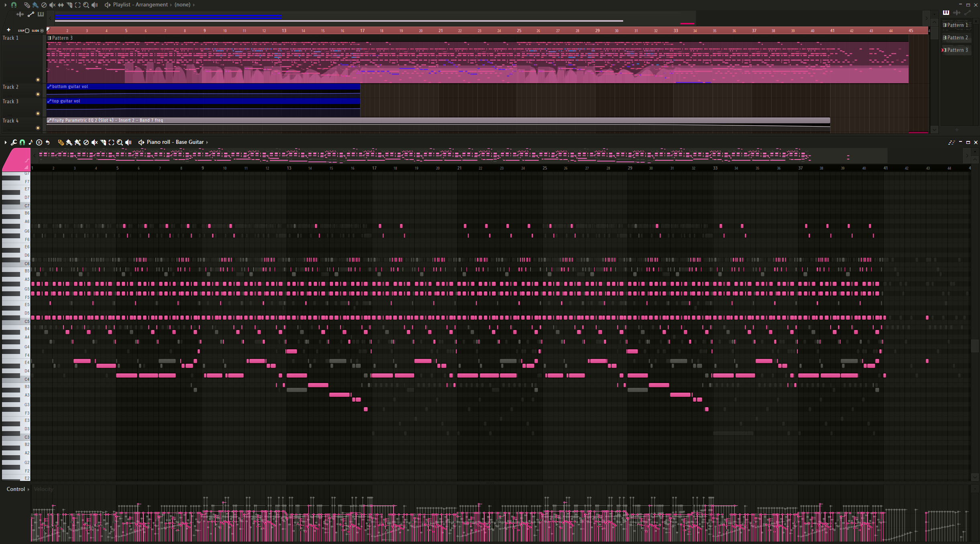The height and width of the screenshot is (544, 980).
Task: Select Pattern 1 in the picker panel
Action: [x=956, y=25]
